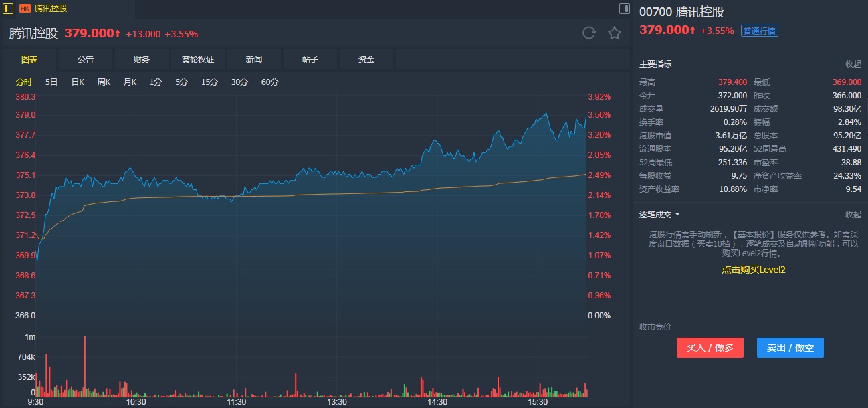The height and width of the screenshot is (408, 868).
Task: Click the price line at chart's latest point
Action: (x=586, y=116)
